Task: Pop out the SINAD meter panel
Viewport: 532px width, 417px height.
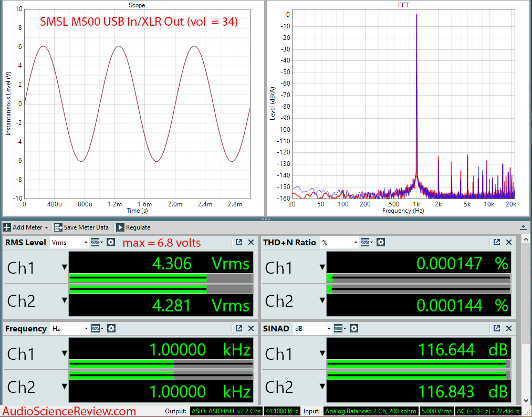Action: (497, 328)
